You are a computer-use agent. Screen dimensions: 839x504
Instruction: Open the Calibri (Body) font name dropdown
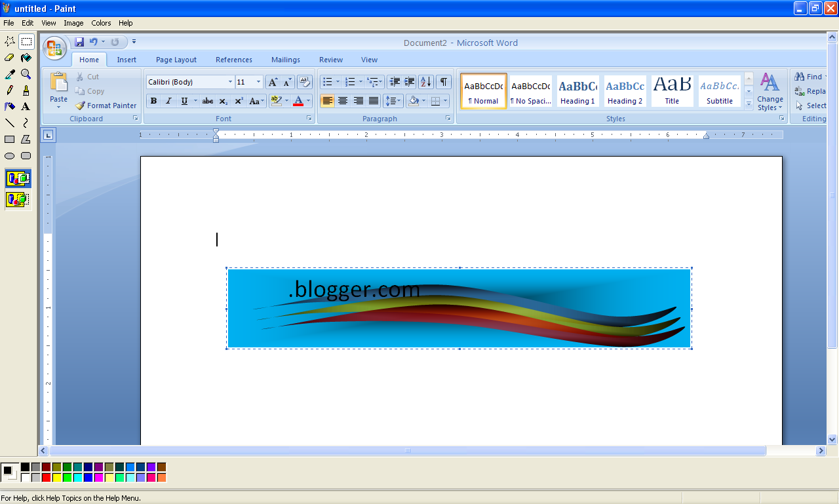click(x=230, y=82)
